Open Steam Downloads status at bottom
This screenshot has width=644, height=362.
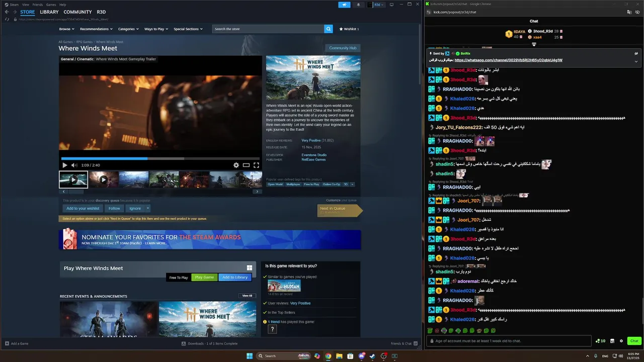coord(209,343)
